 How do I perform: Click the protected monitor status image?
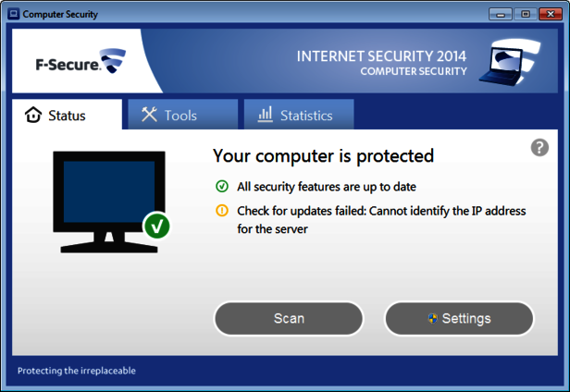coord(108,199)
